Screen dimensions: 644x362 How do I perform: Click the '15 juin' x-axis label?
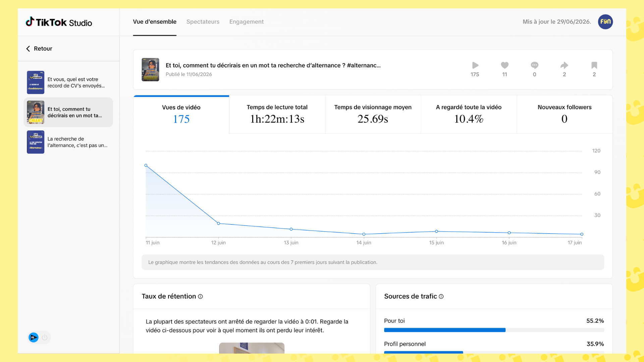436,243
